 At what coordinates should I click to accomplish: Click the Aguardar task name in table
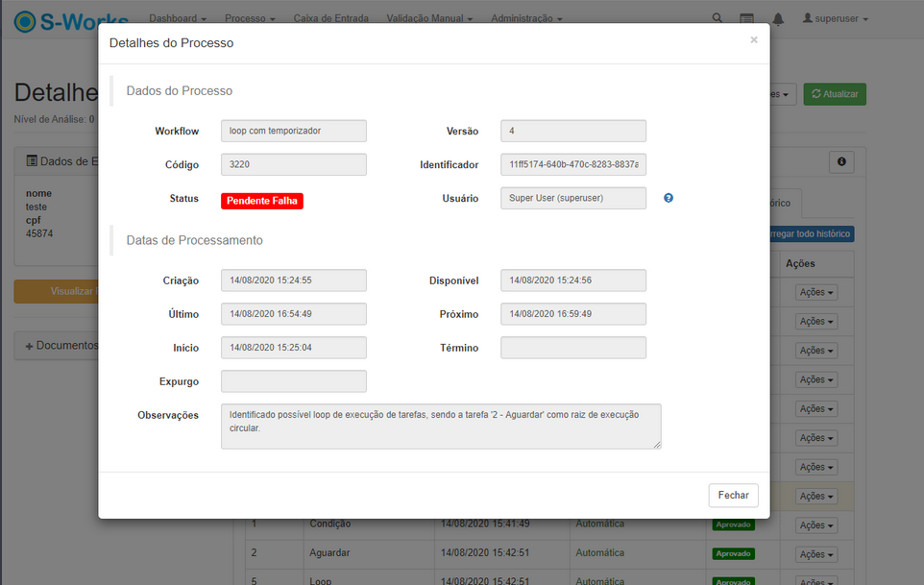(329, 552)
